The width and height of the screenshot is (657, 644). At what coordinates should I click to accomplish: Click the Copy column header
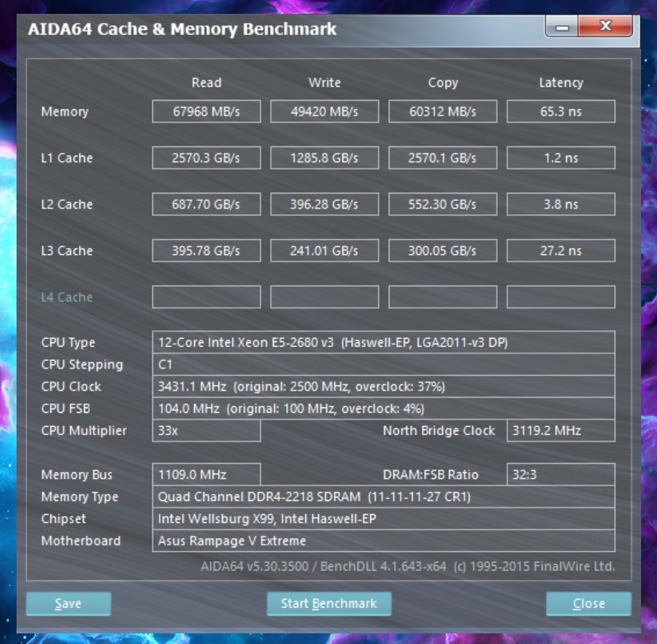click(443, 83)
